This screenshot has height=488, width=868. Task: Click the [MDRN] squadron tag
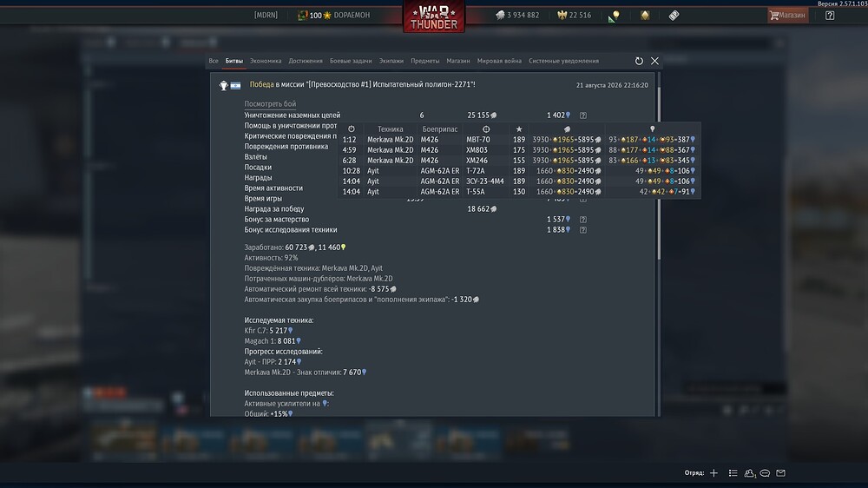(266, 15)
